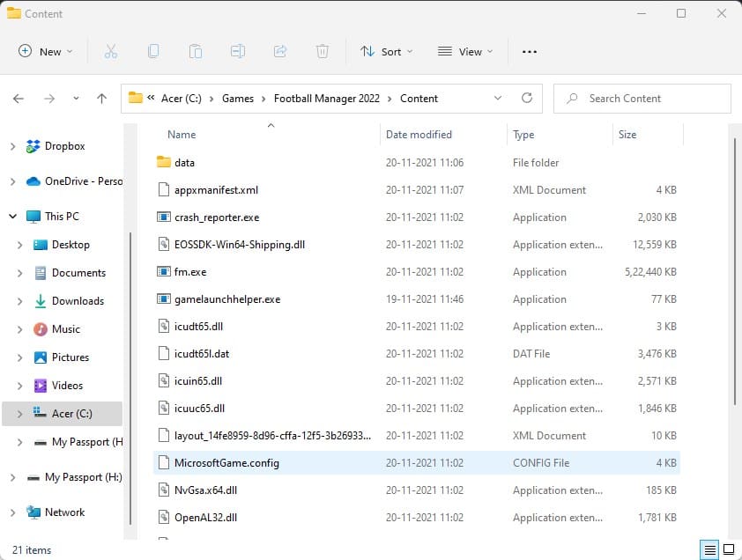Collapse the This PC tree node
The height and width of the screenshot is (560, 742).
[x=12, y=216]
